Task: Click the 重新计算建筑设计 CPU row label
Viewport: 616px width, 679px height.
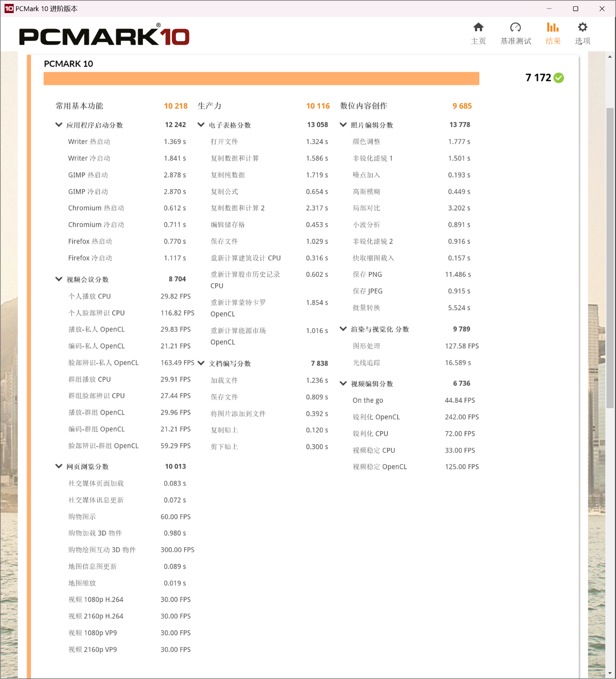Action: coord(246,258)
